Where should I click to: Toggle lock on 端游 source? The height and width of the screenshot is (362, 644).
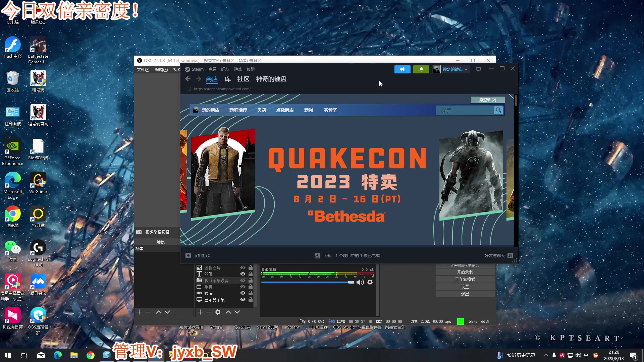[251, 293]
